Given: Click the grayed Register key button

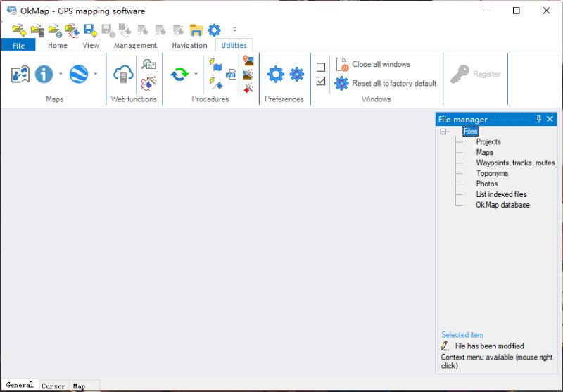Looking at the screenshot, I should pos(476,75).
